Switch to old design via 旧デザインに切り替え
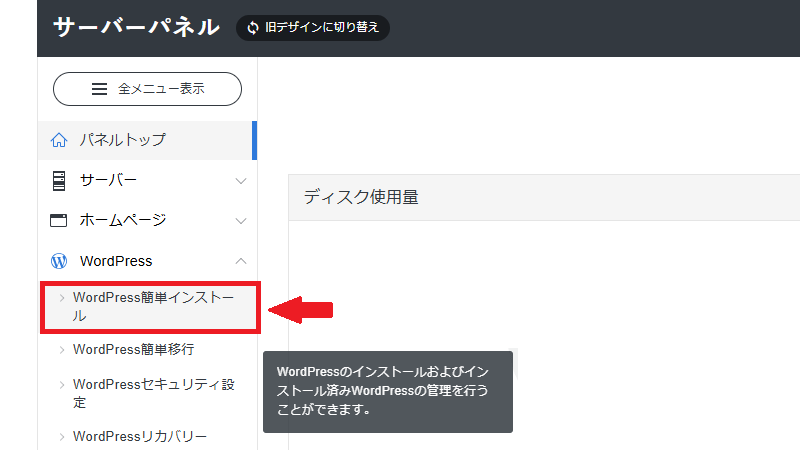 click(x=322, y=27)
